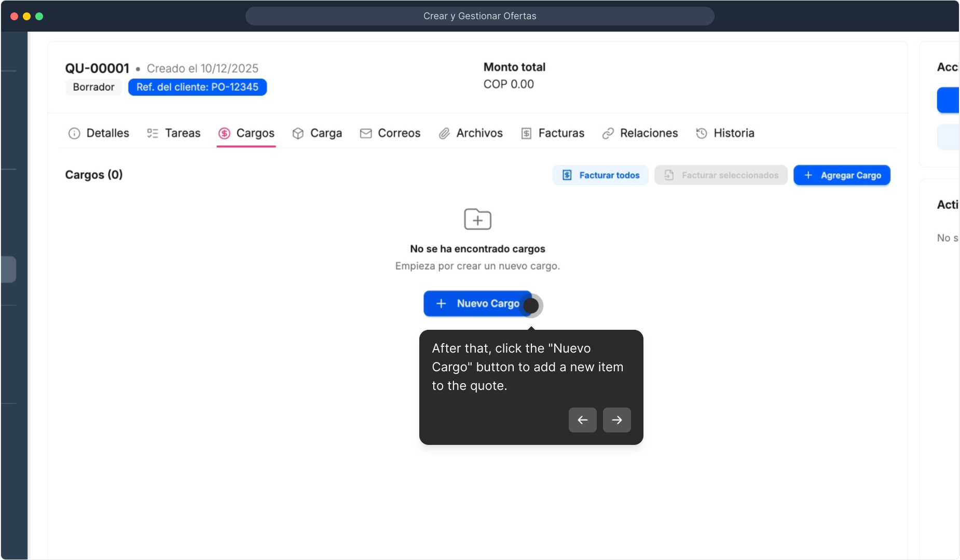Click the dollar icon on Cargos tab

(x=224, y=134)
